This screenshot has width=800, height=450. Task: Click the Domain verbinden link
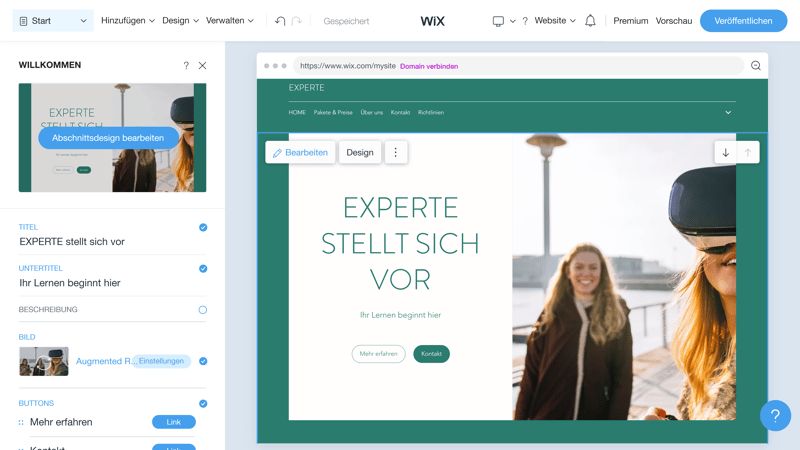tap(429, 66)
